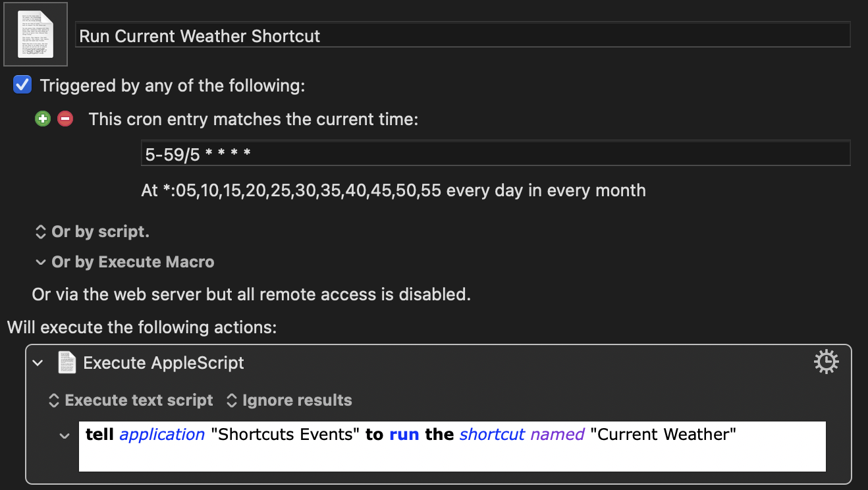Click the cron schedule description starting 'At *:05'
This screenshot has width=868, height=490.
point(393,191)
